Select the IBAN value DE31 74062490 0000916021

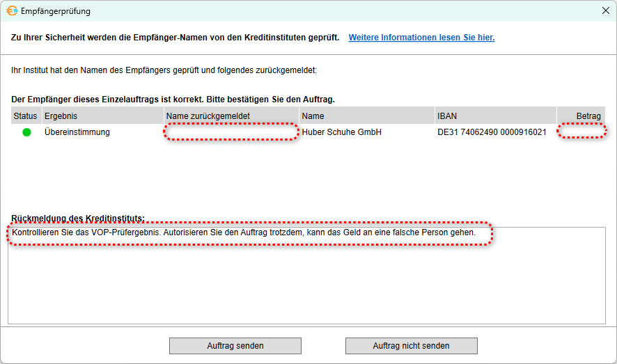point(491,132)
